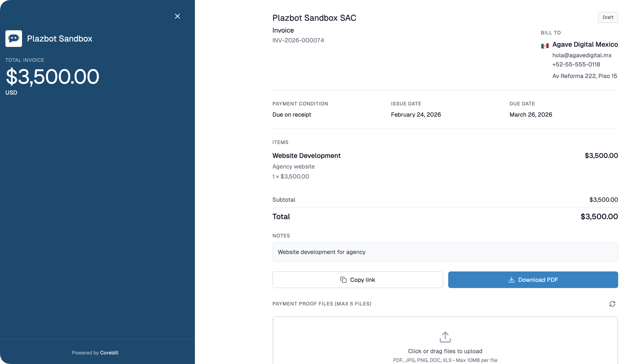Click the Copy link button
This screenshot has height=364, width=635.
[358, 280]
